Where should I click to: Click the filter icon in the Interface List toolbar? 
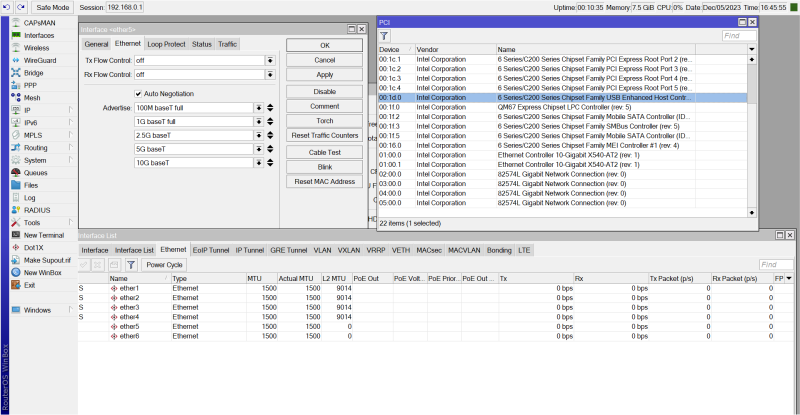pyautogui.click(x=131, y=264)
